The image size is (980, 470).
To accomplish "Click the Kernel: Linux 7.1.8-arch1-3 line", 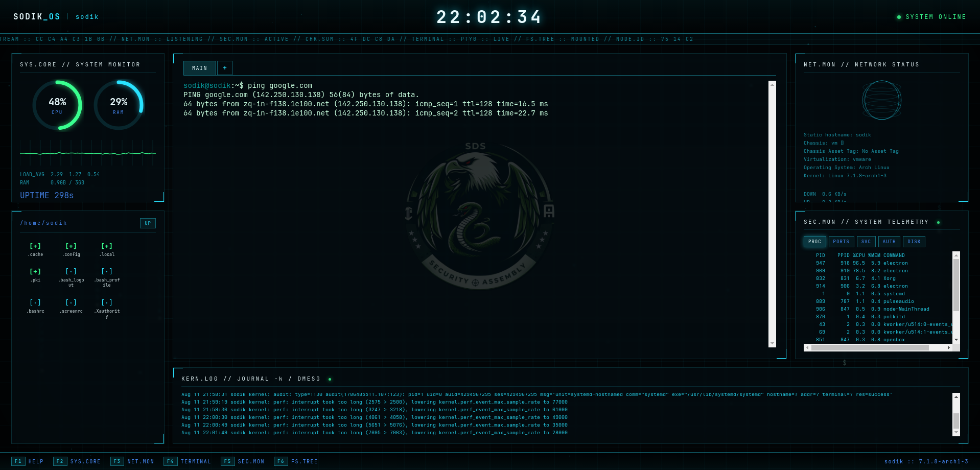I will coord(845,176).
